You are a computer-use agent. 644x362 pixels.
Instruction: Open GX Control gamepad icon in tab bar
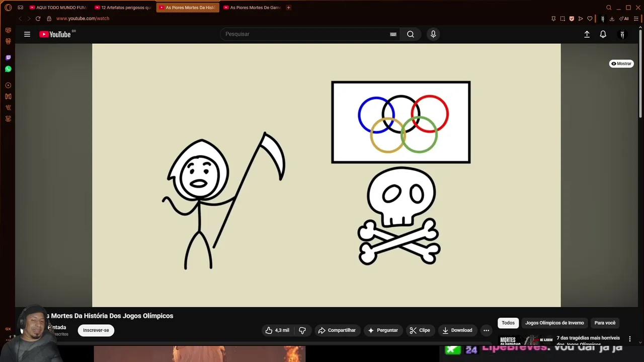tap(20, 8)
